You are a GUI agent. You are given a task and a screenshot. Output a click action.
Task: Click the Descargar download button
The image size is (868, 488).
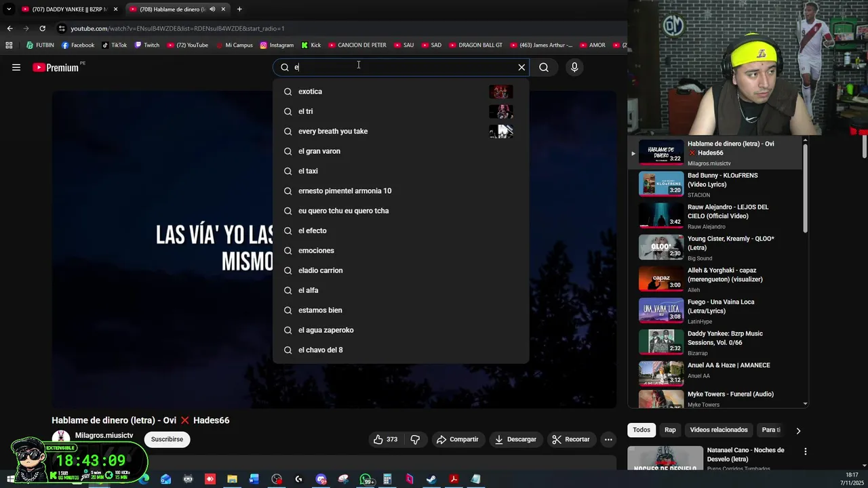click(515, 439)
